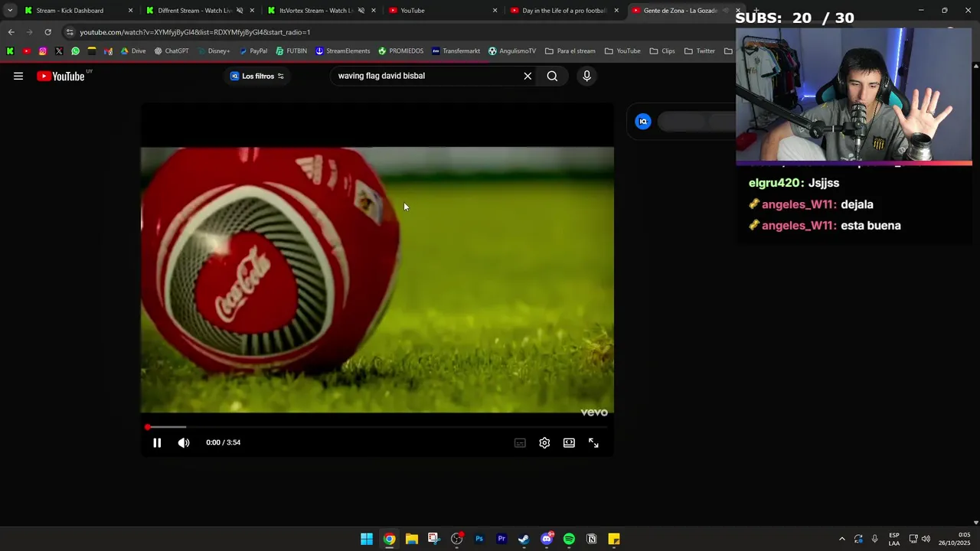Switch player to theater mode

tap(569, 442)
